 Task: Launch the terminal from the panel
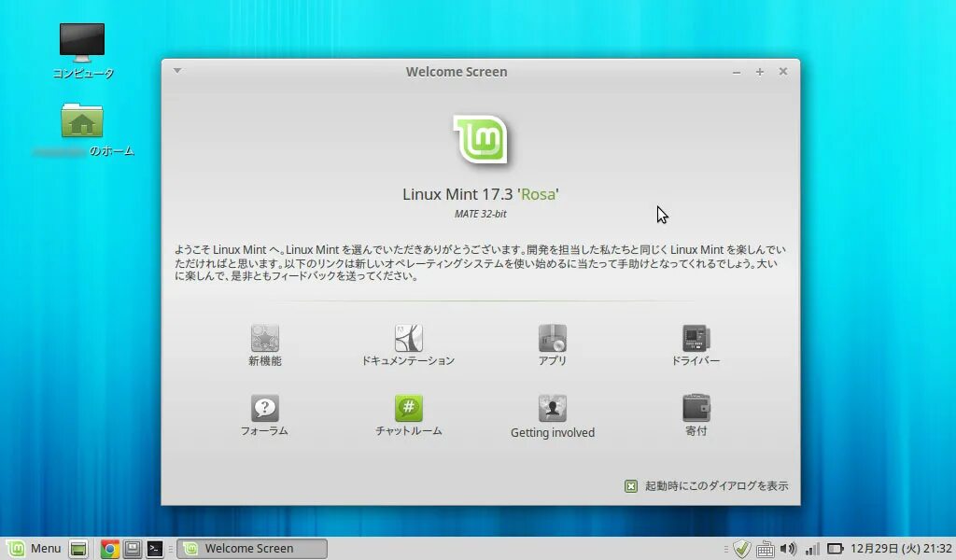pyautogui.click(x=155, y=549)
